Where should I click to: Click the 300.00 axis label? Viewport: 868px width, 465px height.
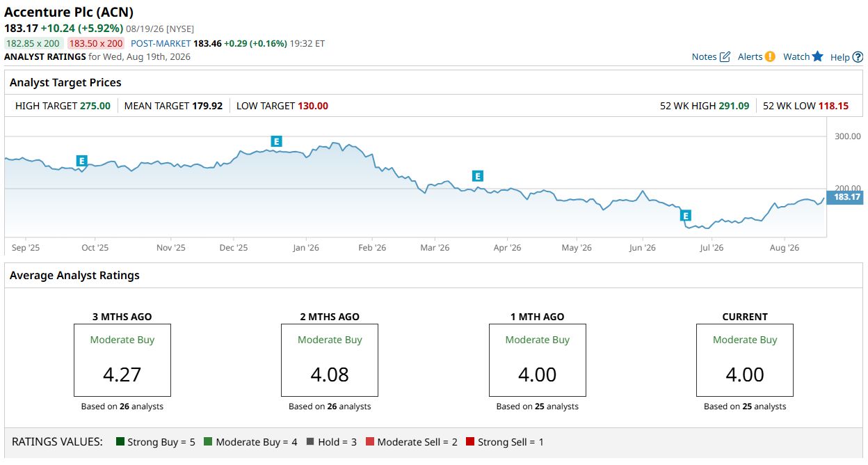click(848, 136)
